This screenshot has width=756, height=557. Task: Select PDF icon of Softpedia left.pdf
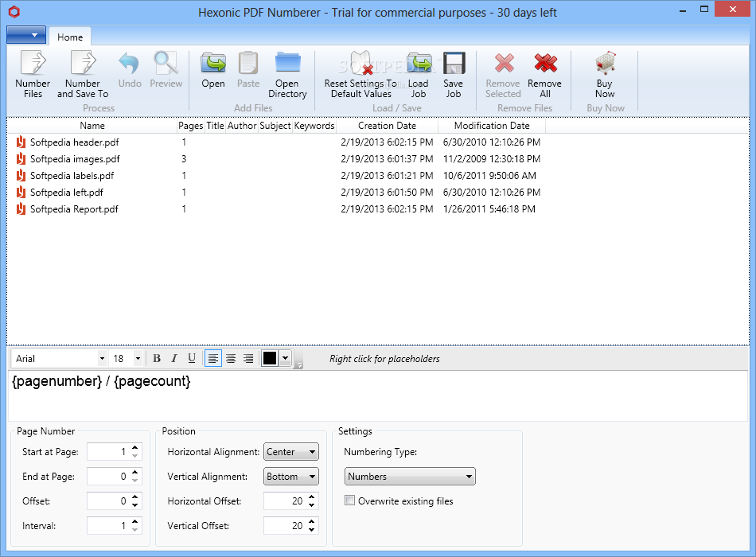tap(21, 192)
